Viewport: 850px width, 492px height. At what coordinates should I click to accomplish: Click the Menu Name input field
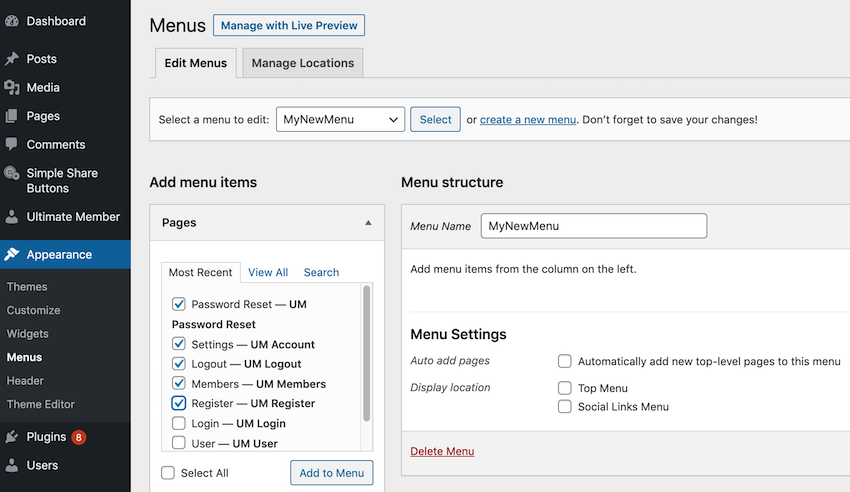coord(594,226)
